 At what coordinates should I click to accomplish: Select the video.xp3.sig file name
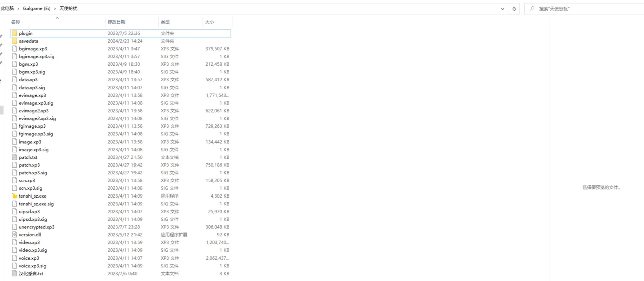pos(33,250)
